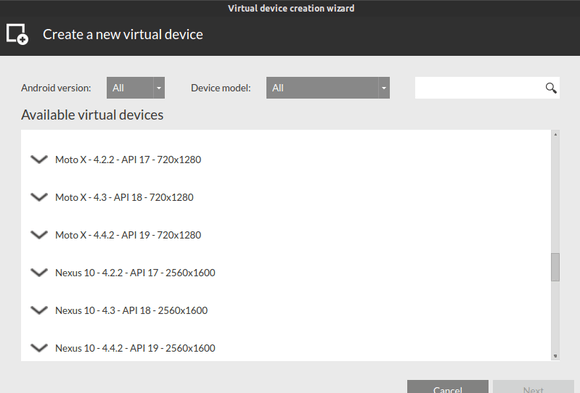
Task: Click the new virtual device icon
Action: click(17, 34)
